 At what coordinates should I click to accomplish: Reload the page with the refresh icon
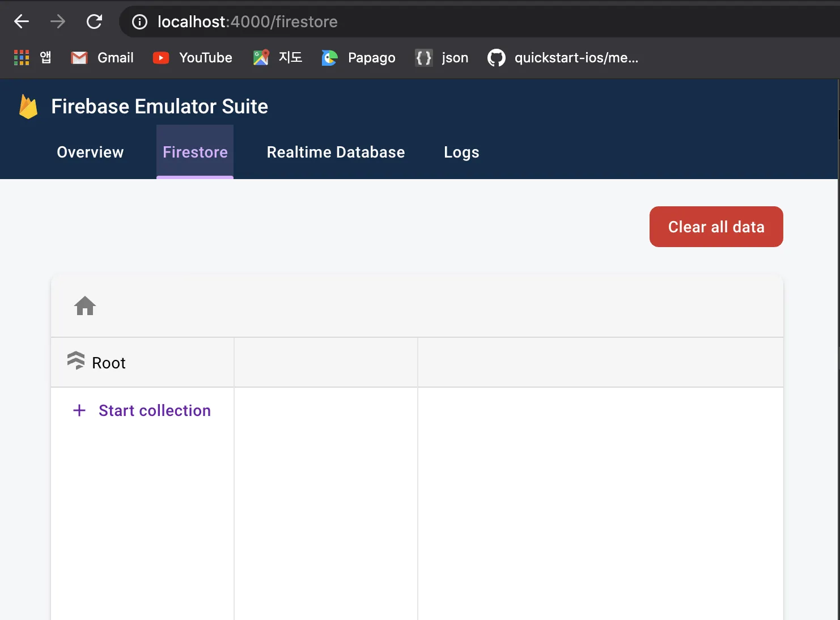click(94, 22)
